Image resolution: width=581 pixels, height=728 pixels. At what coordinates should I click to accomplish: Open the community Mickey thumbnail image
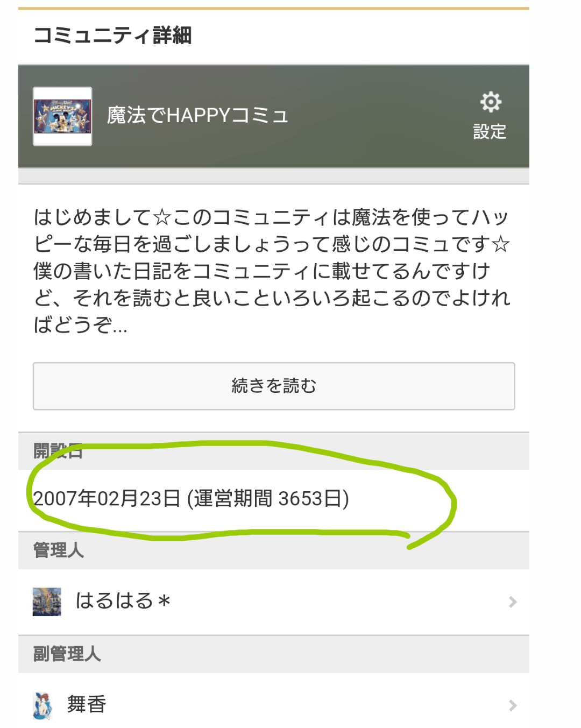click(62, 116)
